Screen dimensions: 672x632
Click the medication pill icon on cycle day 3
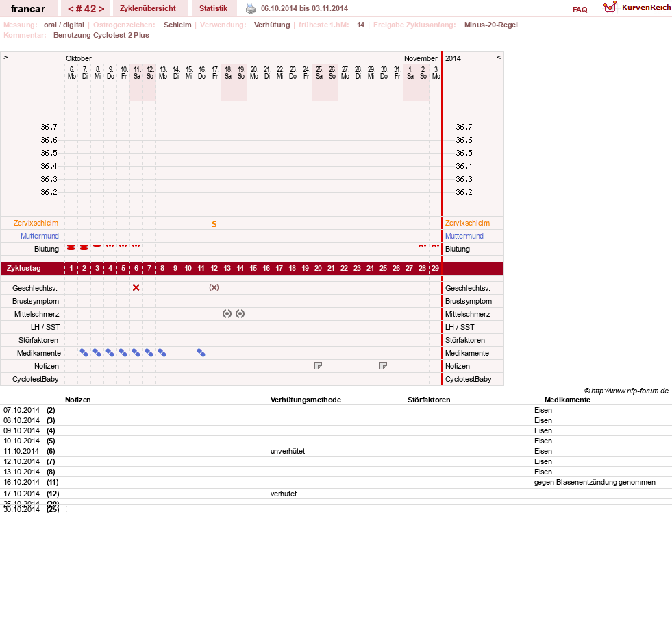click(97, 353)
